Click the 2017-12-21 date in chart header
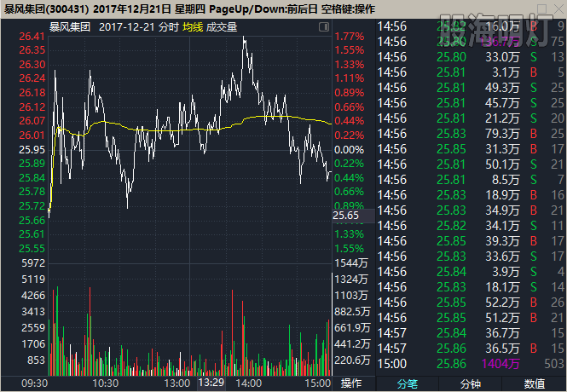This screenshot has width=567, height=392. 127,27
